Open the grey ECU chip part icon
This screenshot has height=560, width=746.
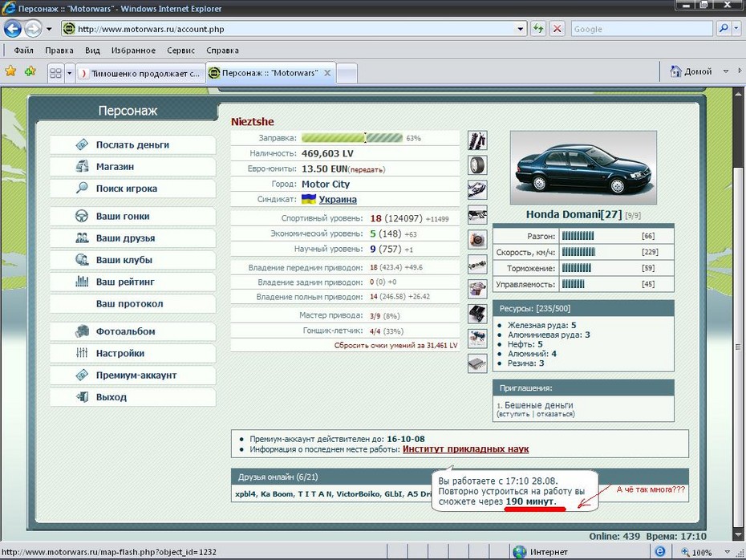(477, 363)
